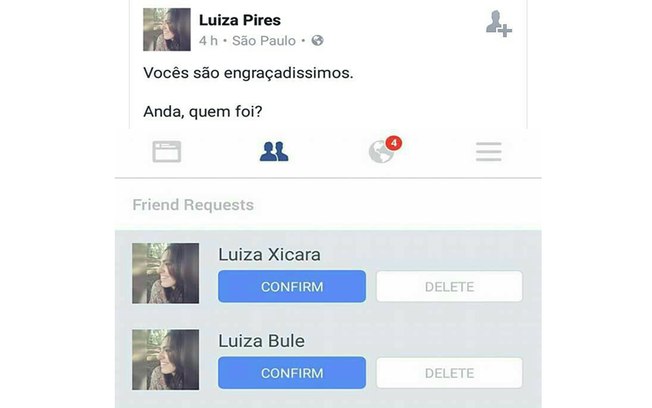The image size is (652, 408).
Task: Click the name Luiza Bule
Action: [x=262, y=341]
